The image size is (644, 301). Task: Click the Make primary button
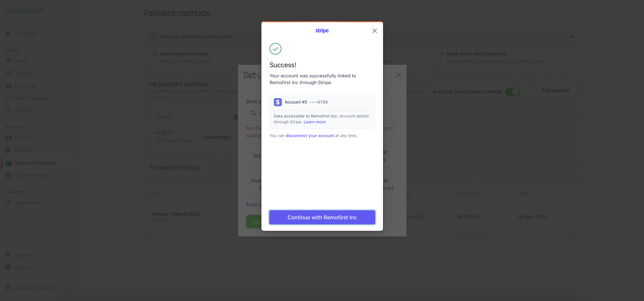217,137
